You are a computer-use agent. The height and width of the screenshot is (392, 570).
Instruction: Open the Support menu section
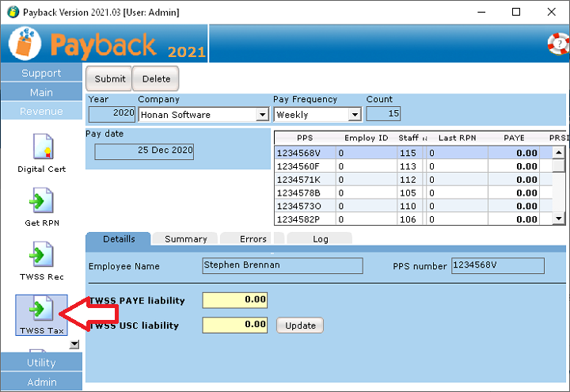point(41,73)
